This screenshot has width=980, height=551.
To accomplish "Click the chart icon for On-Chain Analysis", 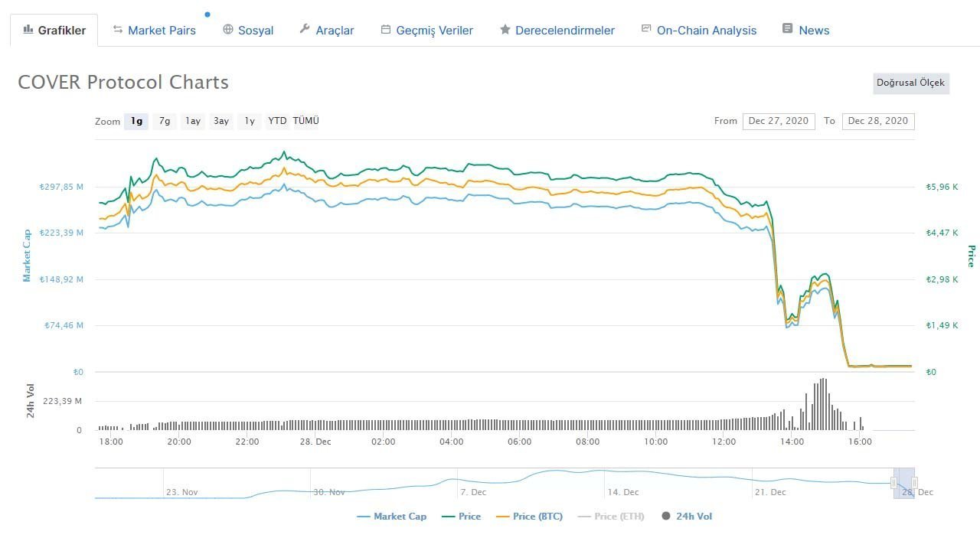I will [646, 29].
